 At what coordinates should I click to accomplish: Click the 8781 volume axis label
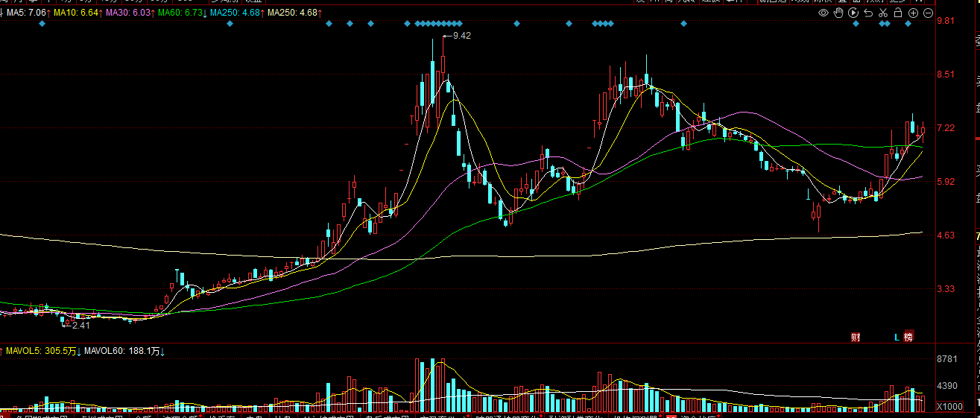pyautogui.click(x=947, y=359)
